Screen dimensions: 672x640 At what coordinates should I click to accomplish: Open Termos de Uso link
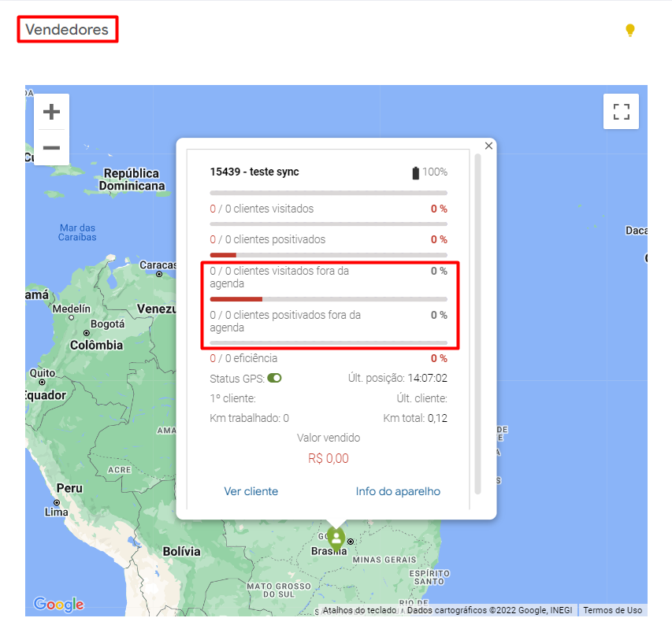click(x=612, y=610)
